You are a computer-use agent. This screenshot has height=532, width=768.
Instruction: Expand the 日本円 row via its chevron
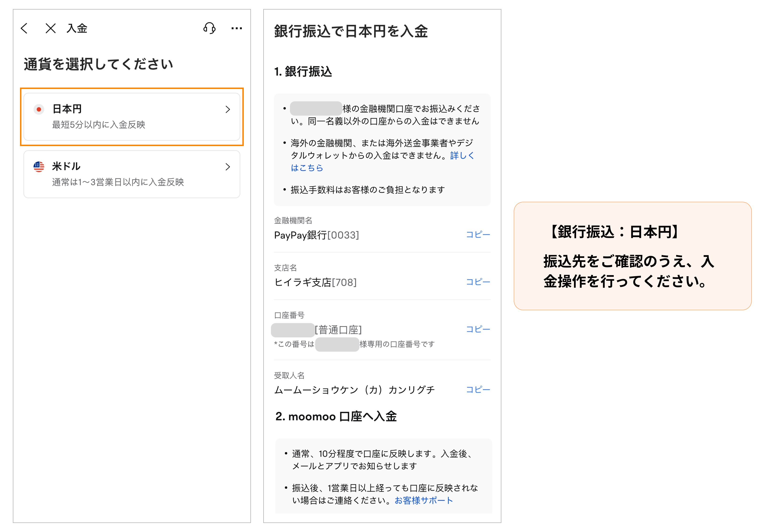tap(228, 109)
